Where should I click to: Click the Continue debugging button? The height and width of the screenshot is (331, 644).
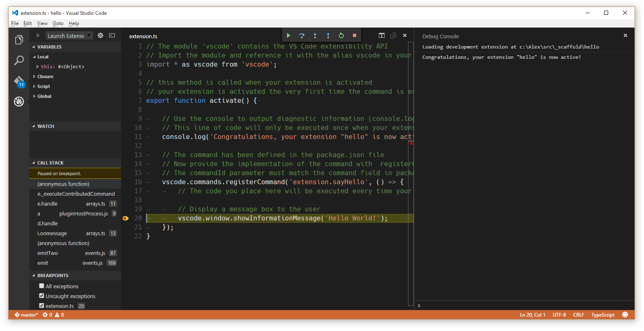pos(289,36)
